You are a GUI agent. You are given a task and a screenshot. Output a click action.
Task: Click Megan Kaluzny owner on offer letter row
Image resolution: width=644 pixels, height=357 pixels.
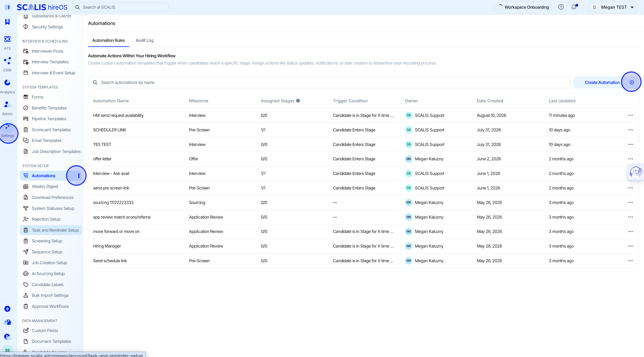[x=425, y=159]
